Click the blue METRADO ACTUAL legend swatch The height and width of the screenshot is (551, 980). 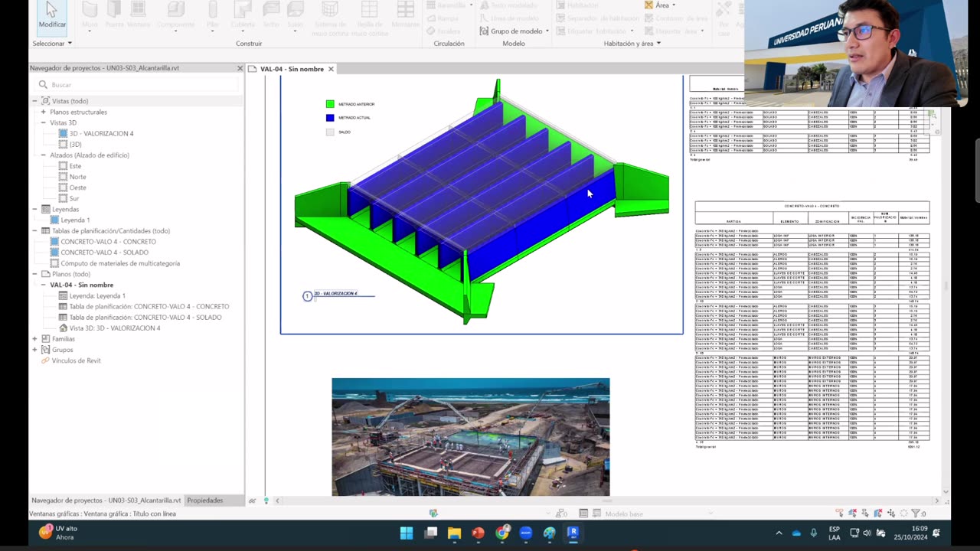point(330,118)
